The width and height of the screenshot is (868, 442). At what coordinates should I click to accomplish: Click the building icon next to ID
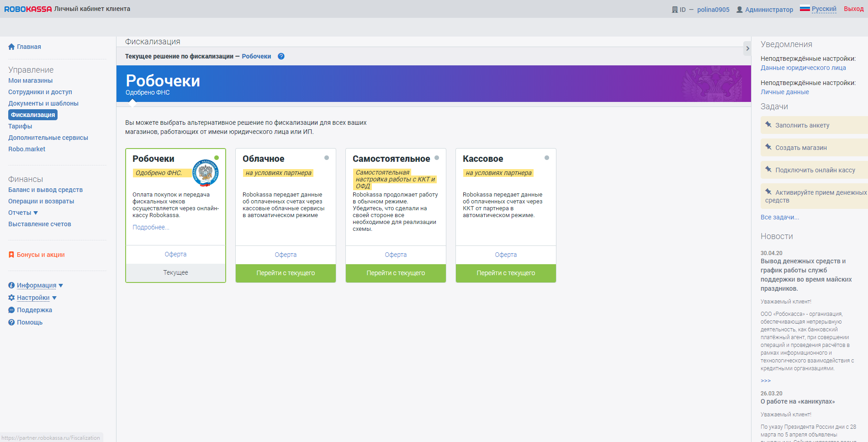pyautogui.click(x=675, y=10)
